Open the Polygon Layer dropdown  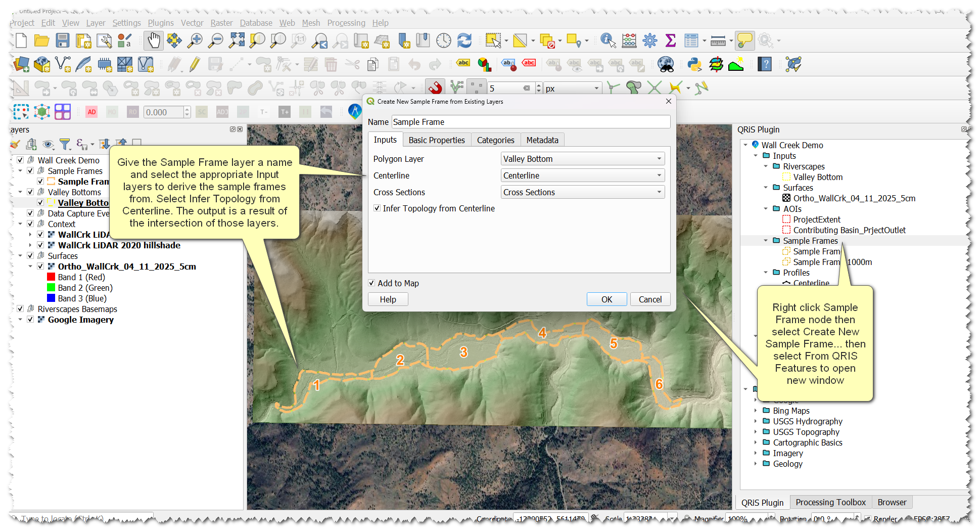point(583,159)
